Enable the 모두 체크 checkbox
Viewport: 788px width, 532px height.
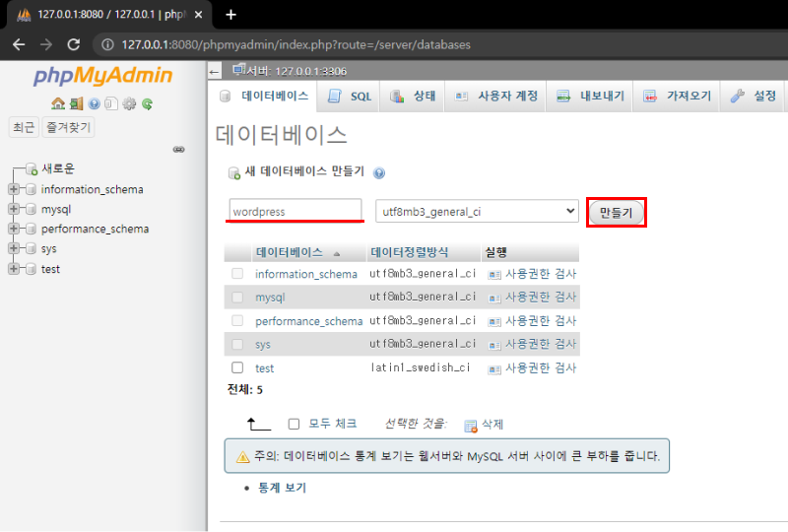294,424
